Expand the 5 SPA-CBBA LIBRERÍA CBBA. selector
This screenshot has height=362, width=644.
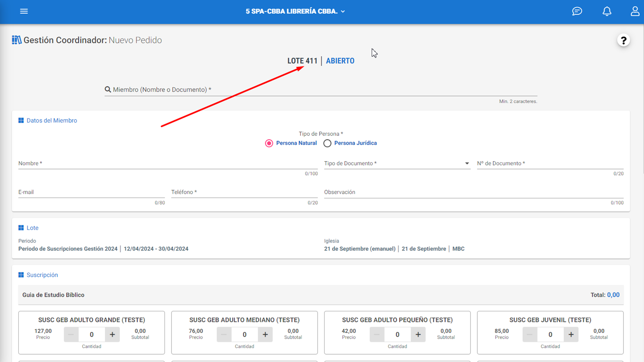(295, 11)
